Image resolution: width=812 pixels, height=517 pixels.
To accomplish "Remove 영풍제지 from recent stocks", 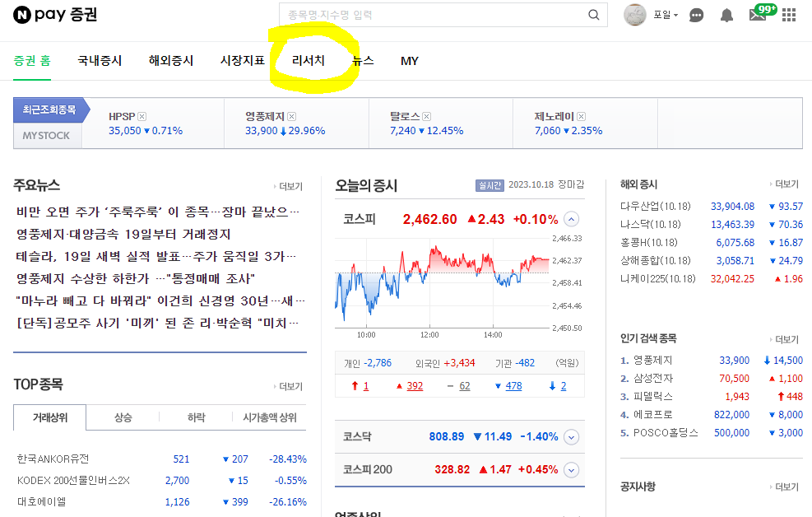I will (291, 117).
